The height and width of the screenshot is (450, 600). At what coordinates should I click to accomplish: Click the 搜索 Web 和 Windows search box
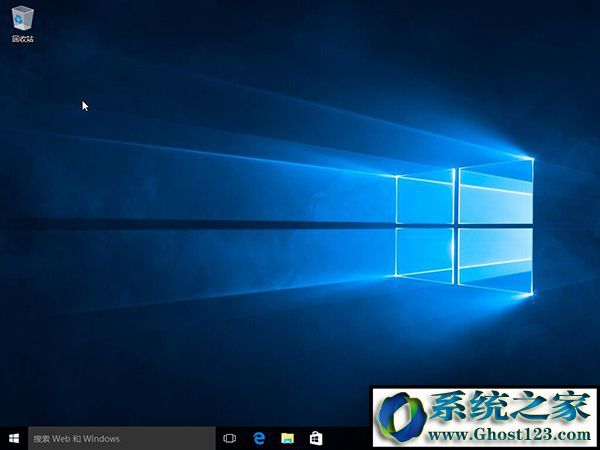click(122, 439)
